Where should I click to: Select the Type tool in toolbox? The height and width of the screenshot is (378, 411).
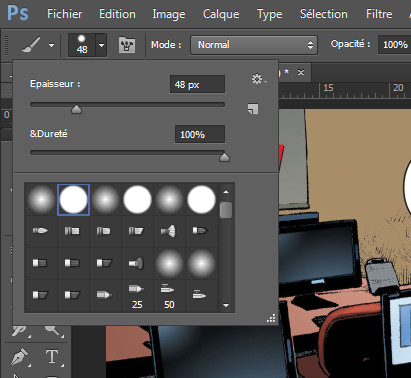click(x=52, y=357)
